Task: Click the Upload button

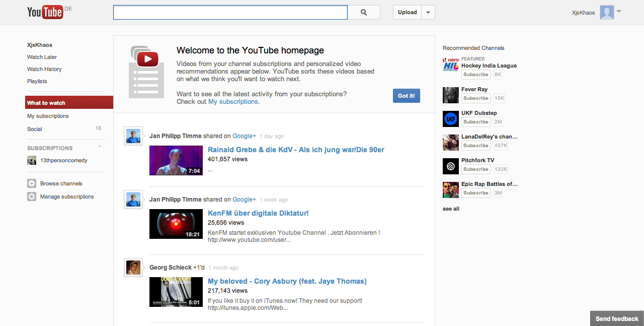Action: [407, 13]
